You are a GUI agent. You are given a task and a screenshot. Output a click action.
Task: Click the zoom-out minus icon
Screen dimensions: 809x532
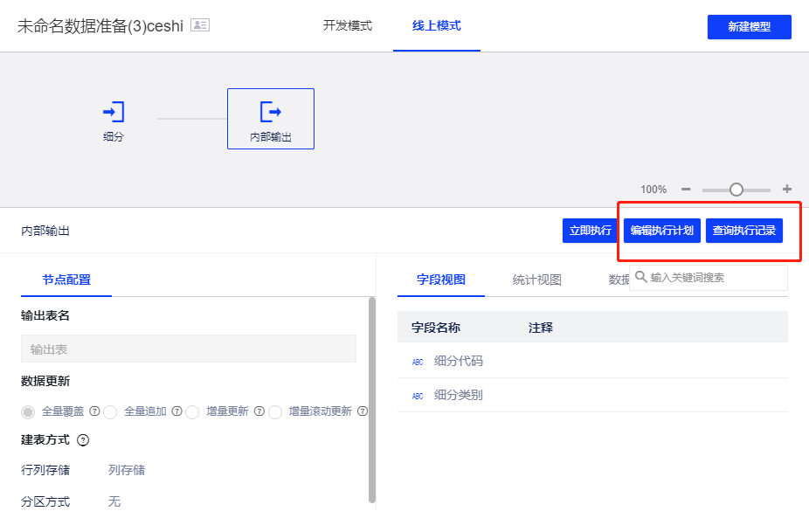coord(686,189)
